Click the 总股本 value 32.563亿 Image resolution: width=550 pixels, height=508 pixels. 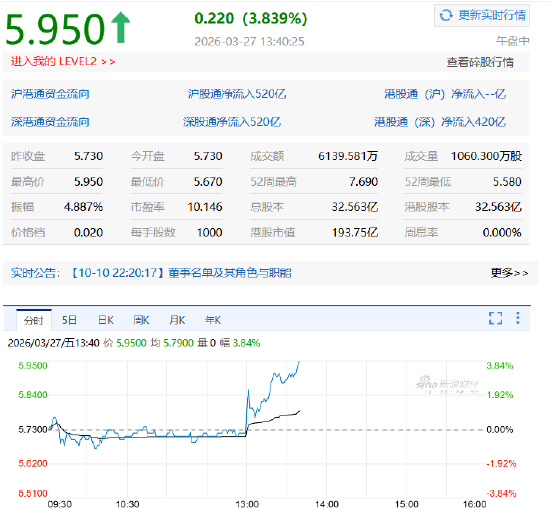pyautogui.click(x=355, y=207)
